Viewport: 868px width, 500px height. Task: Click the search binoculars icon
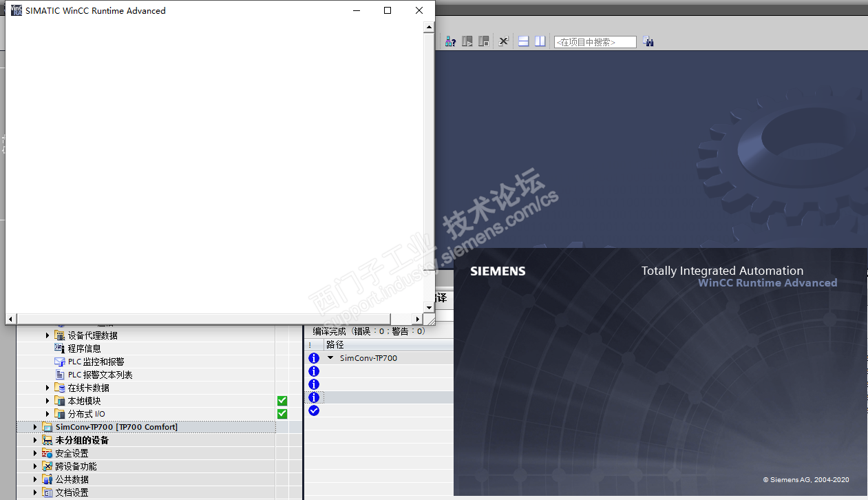coord(648,41)
